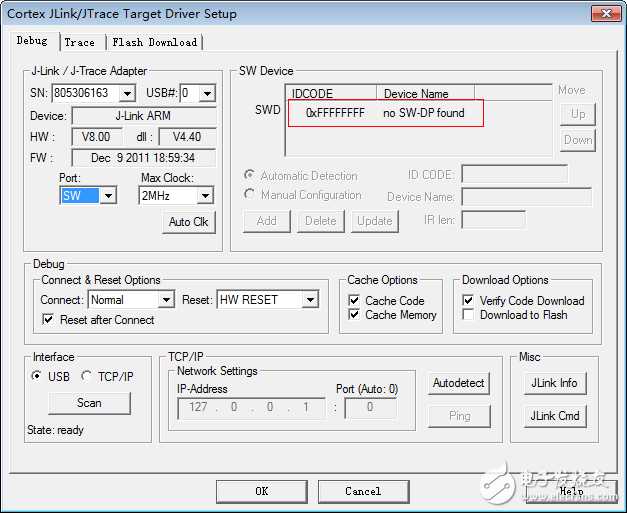This screenshot has width=627, height=513.
Task: Click the 0xFFFFFFFF IDCODE value
Action: (x=335, y=113)
